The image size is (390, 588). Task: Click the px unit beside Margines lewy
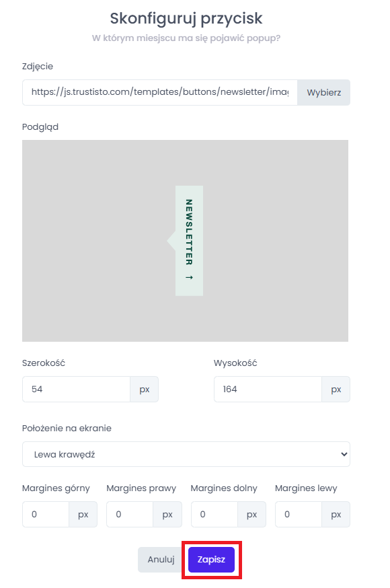336,514
